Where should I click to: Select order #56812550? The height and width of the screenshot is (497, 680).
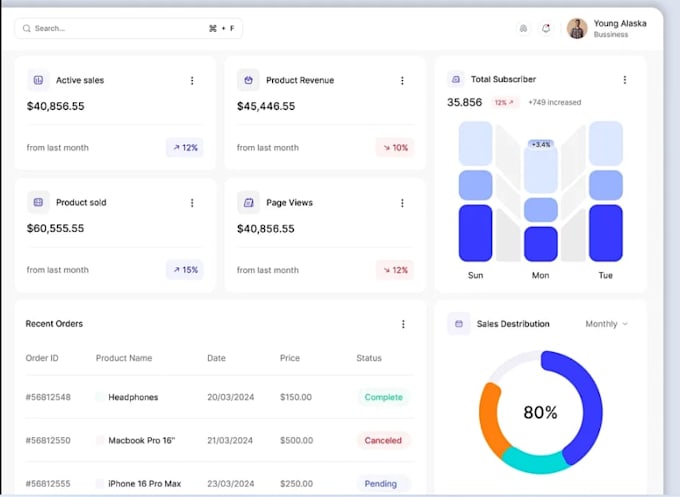tap(48, 441)
